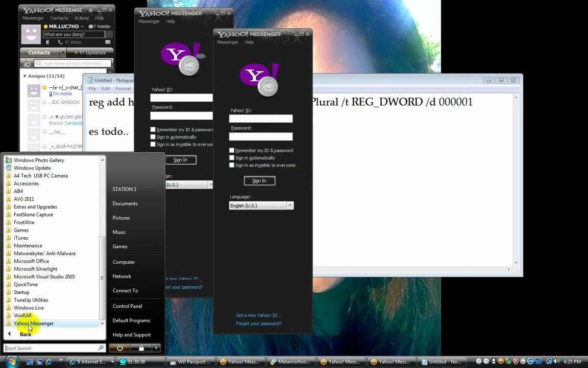Expand hidden quick launch icons chevron
This screenshot has width=588, height=368.
60,360
